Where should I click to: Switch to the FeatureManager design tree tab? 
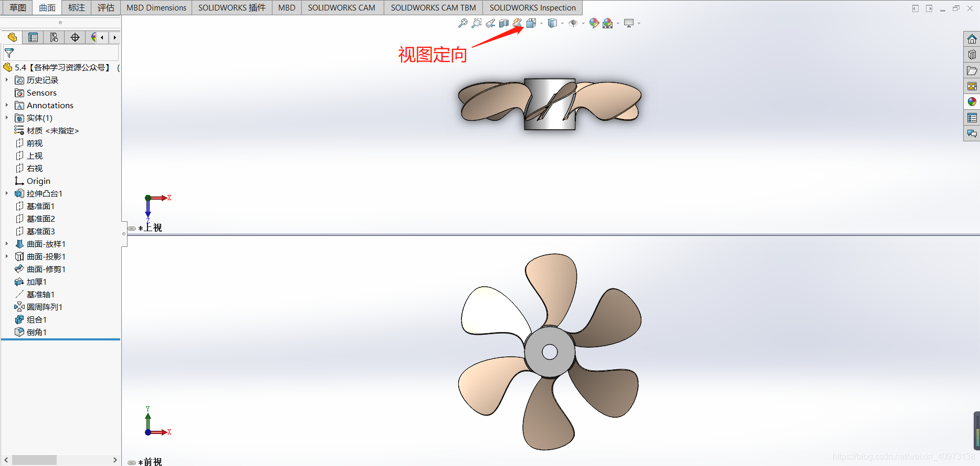12,37
